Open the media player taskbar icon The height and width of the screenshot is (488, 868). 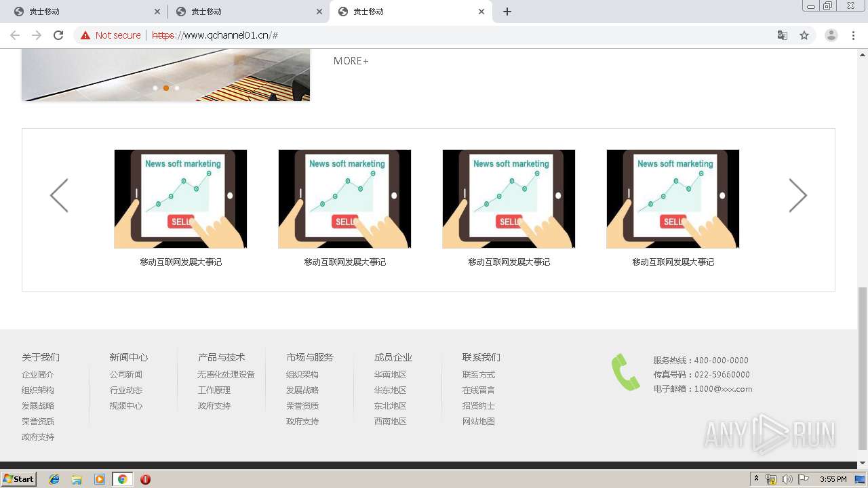coord(100,479)
